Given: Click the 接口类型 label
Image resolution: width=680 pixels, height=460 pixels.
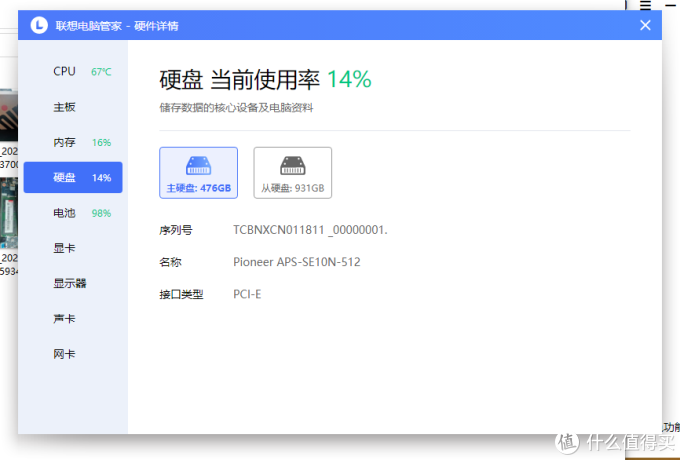Looking at the screenshot, I should click(181, 294).
